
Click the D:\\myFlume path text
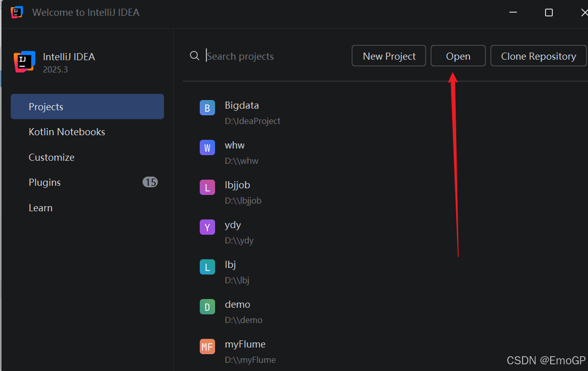pos(250,360)
